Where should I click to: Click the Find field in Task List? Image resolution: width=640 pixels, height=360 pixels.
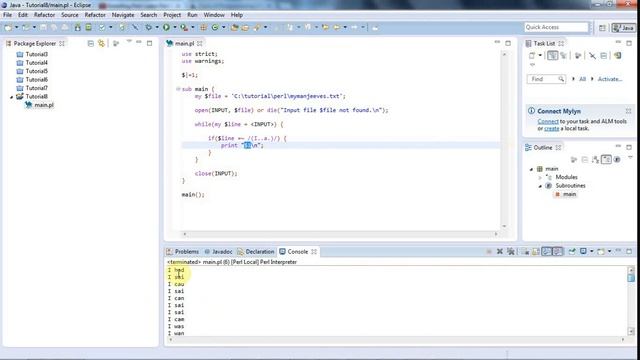[x=546, y=79]
